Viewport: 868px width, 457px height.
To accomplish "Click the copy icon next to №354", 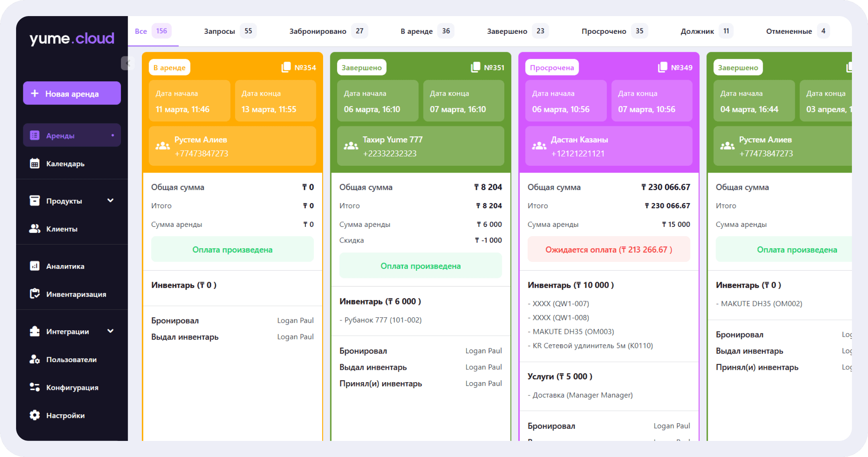I will [286, 67].
